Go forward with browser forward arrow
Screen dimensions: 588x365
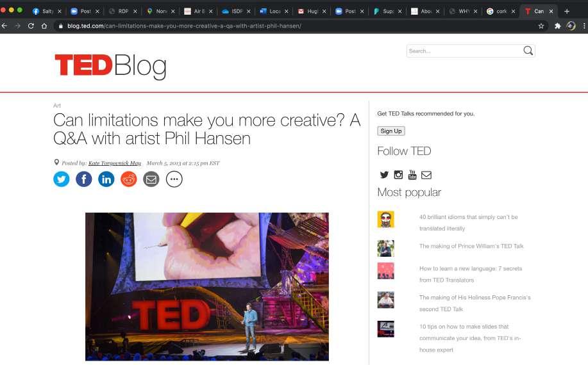point(17,26)
